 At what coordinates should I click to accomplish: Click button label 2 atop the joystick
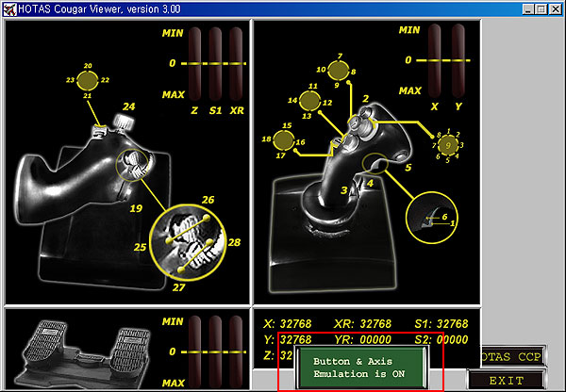(366, 98)
